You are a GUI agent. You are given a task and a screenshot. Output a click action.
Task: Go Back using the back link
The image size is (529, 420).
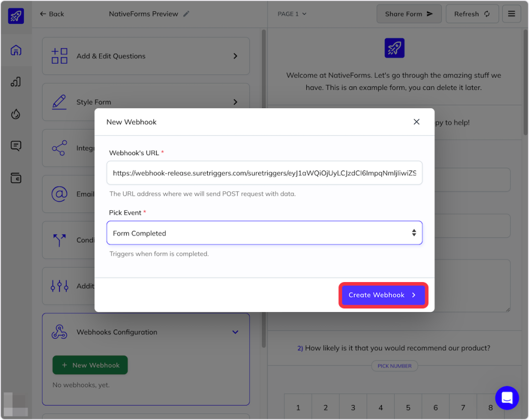click(x=52, y=14)
